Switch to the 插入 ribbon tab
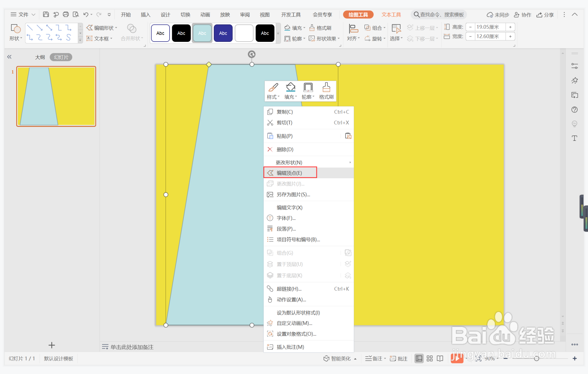The height and width of the screenshot is (374, 588). [x=145, y=14]
